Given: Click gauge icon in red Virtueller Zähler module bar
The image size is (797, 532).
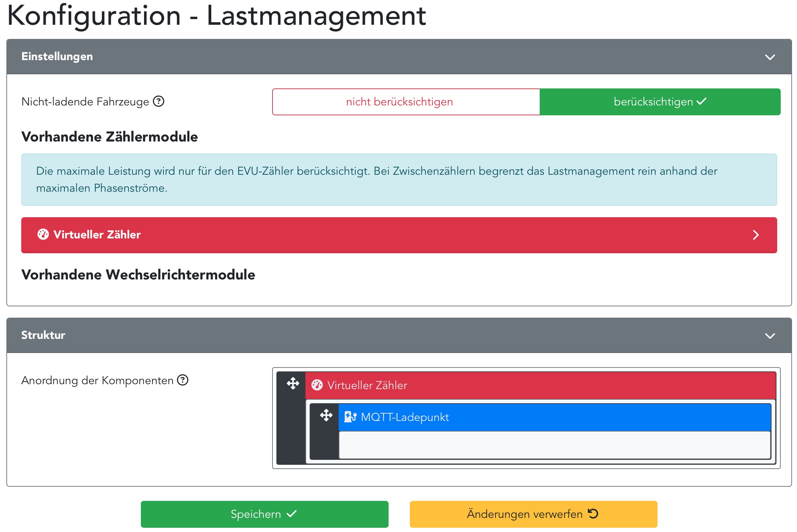Looking at the screenshot, I should pyautogui.click(x=43, y=235).
